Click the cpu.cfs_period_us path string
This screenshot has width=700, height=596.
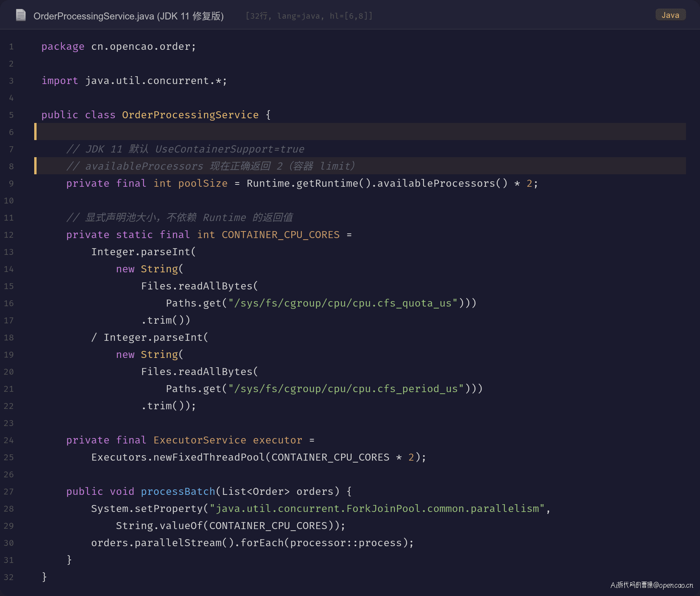point(346,389)
